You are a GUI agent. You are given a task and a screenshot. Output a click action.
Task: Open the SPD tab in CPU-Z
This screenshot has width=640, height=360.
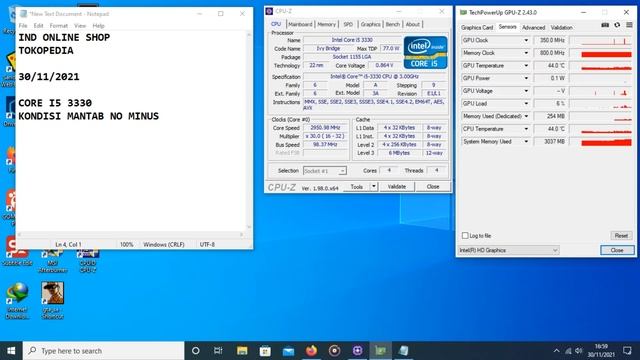(348, 24)
